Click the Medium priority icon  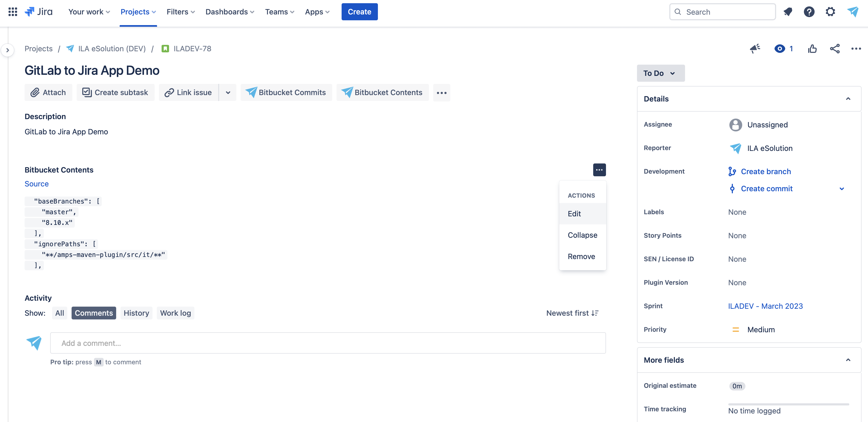tap(735, 330)
